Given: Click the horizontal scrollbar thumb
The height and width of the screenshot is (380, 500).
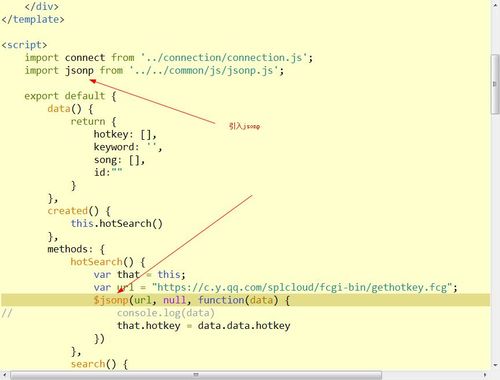Looking at the screenshot, I should point(196,375).
